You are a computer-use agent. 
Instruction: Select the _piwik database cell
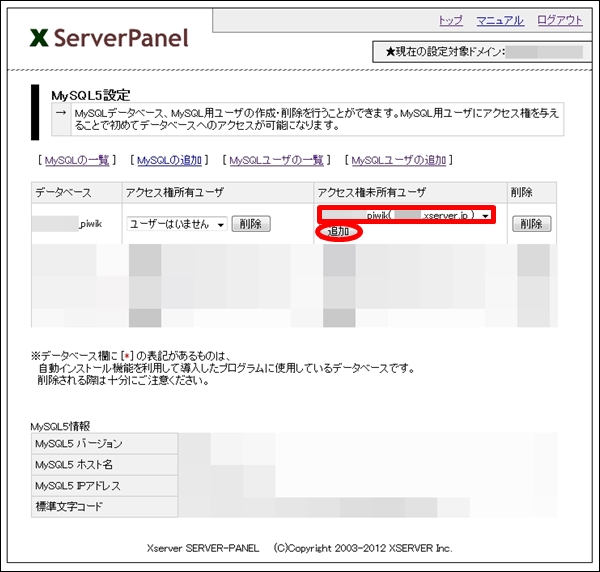tap(77, 224)
